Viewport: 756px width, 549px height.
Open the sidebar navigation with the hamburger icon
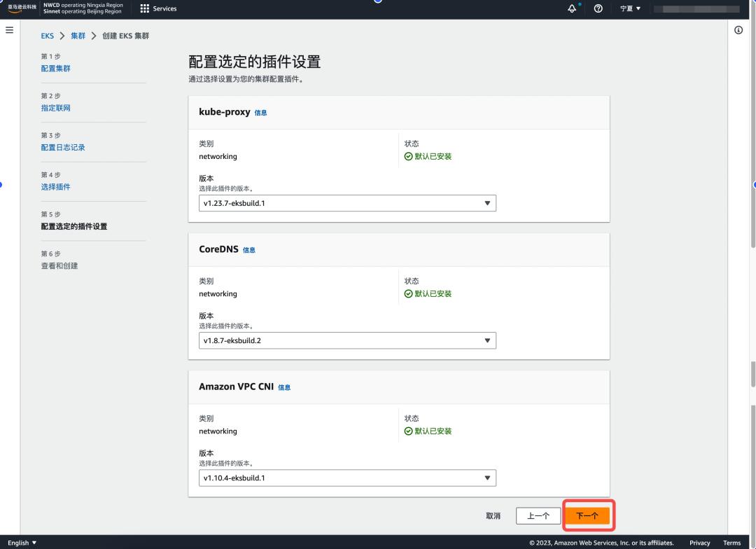9,29
